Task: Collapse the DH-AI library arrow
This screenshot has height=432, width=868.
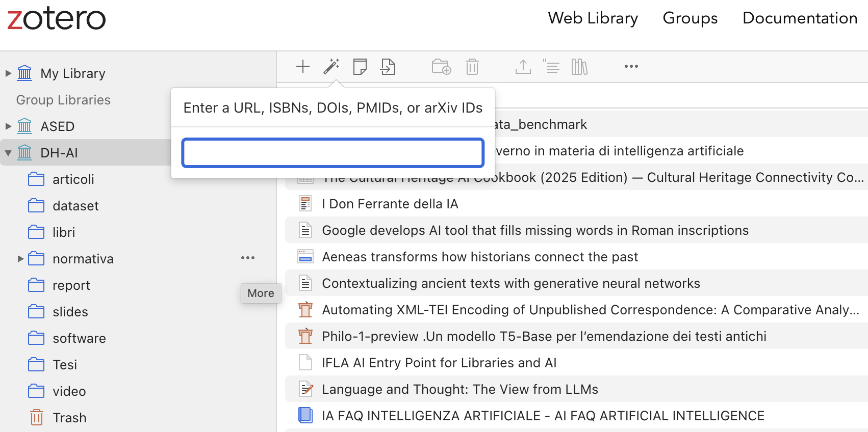Action: pos(8,152)
